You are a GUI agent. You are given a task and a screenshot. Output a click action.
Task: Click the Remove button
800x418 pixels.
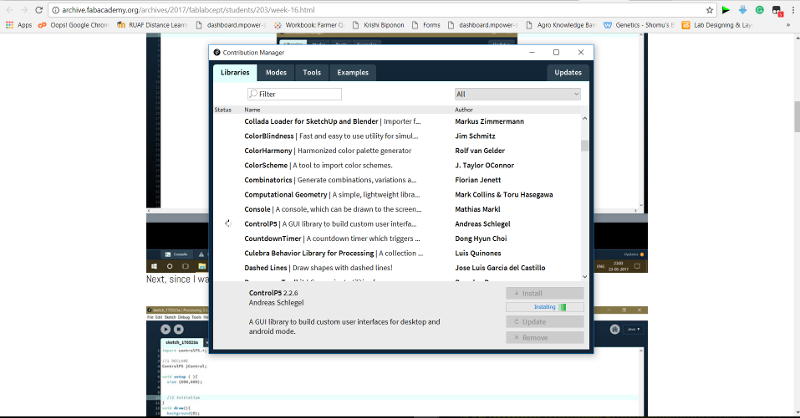coord(545,338)
